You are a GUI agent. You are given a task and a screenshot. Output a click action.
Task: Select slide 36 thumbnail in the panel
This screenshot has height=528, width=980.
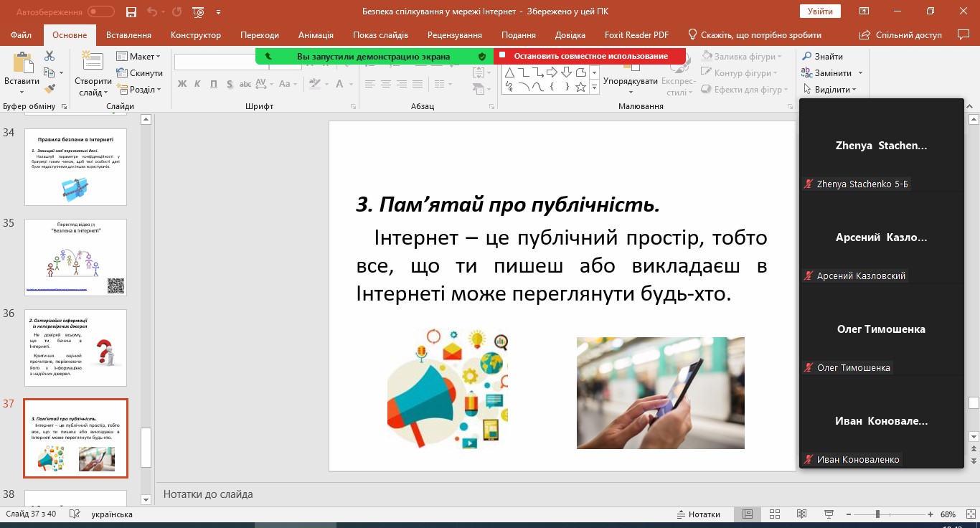click(x=75, y=347)
